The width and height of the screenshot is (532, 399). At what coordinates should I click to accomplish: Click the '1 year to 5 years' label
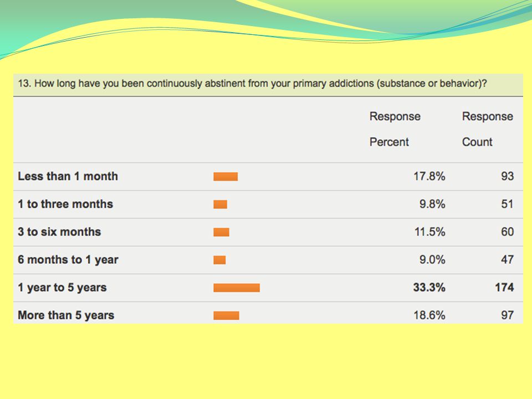[62, 288]
